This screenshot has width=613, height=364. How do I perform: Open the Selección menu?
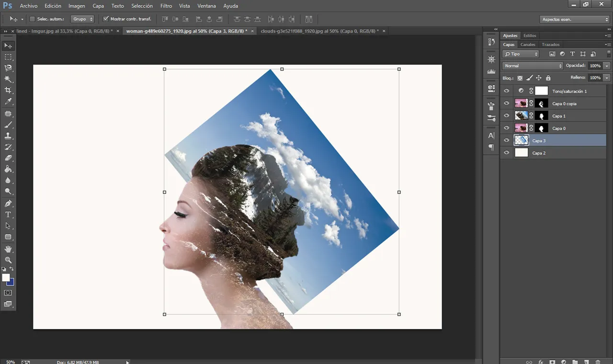click(142, 6)
